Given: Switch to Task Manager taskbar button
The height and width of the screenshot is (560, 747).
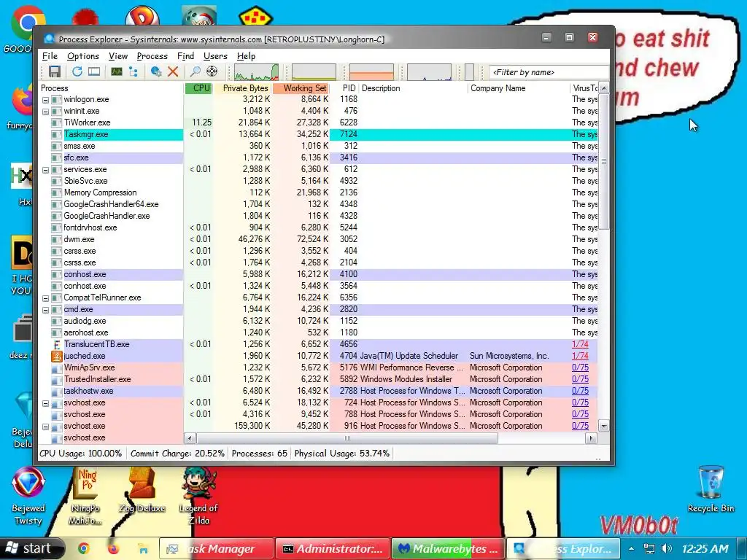Looking at the screenshot, I should [x=217, y=548].
